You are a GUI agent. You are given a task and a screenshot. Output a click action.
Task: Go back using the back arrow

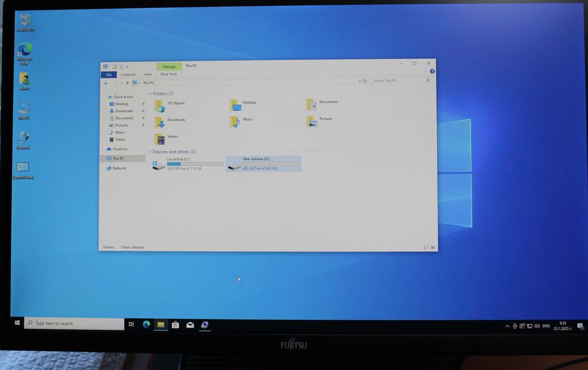pos(106,83)
